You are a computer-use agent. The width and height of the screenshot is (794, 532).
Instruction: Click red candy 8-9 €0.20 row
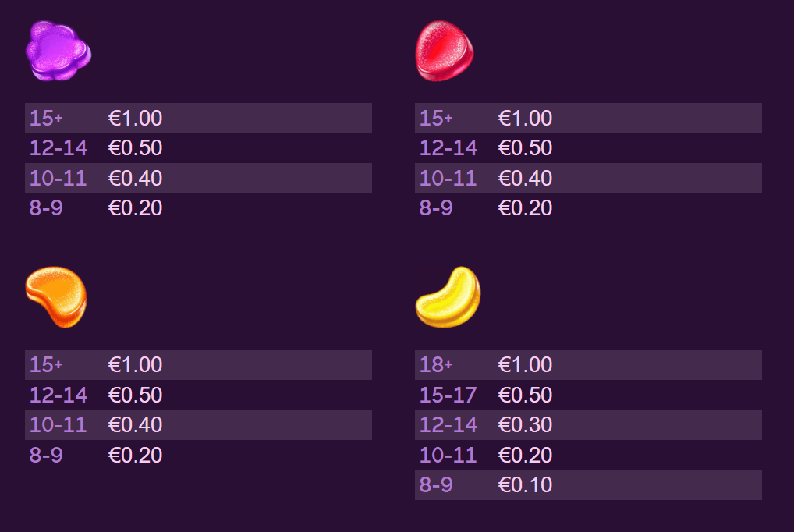(x=588, y=207)
